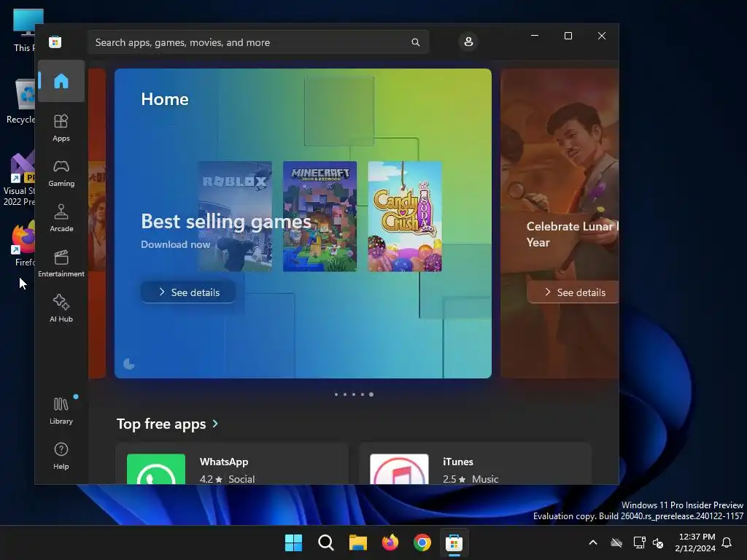
Task: Click the Lunar New Year banner image
Action: (x=560, y=223)
